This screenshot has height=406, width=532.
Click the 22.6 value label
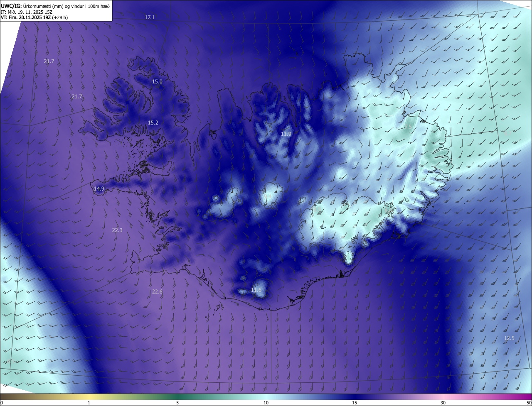click(x=157, y=291)
